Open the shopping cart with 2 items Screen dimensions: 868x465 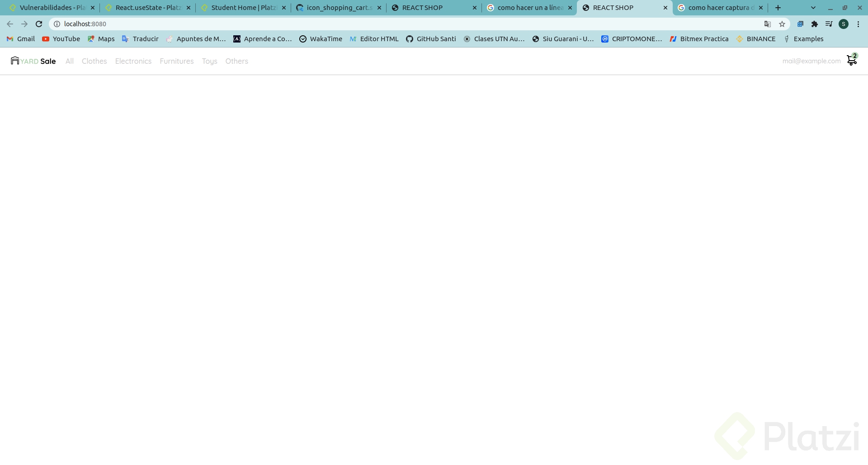(x=852, y=60)
